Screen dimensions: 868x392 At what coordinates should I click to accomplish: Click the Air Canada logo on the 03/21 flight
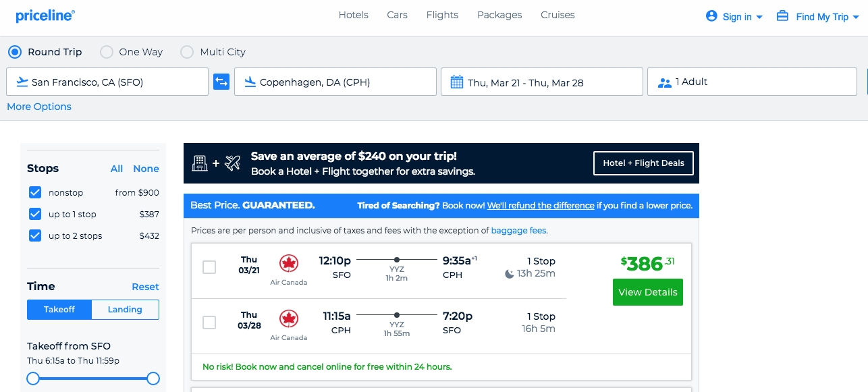click(289, 263)
